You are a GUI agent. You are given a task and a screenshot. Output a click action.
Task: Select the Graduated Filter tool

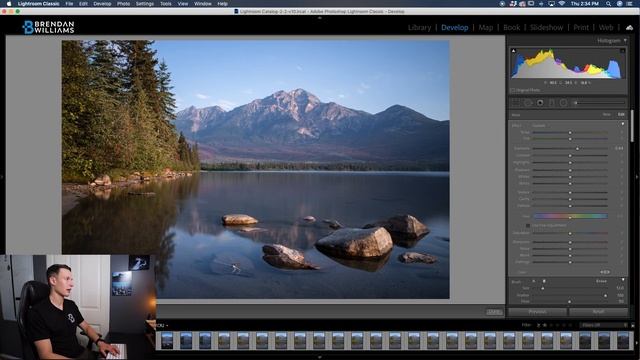tap(551, 103)
